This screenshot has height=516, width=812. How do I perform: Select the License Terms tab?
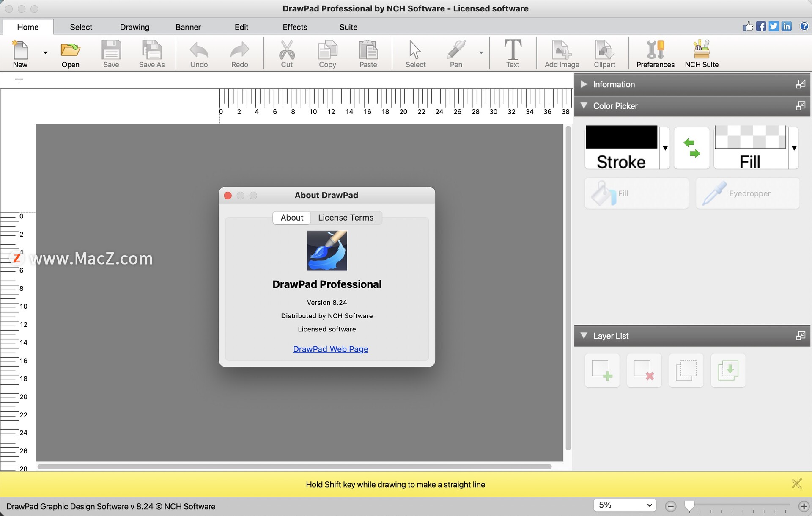pyautogui.click(x=345, y=218)
